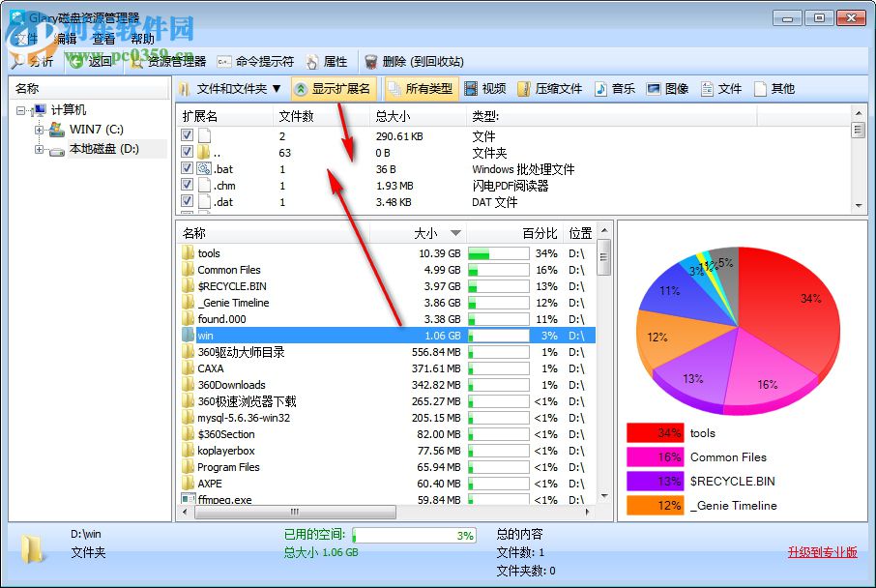Screen dimensions: 876x588
Task: Toggle the .dat extension checkbox
Action: coord(188,202)
